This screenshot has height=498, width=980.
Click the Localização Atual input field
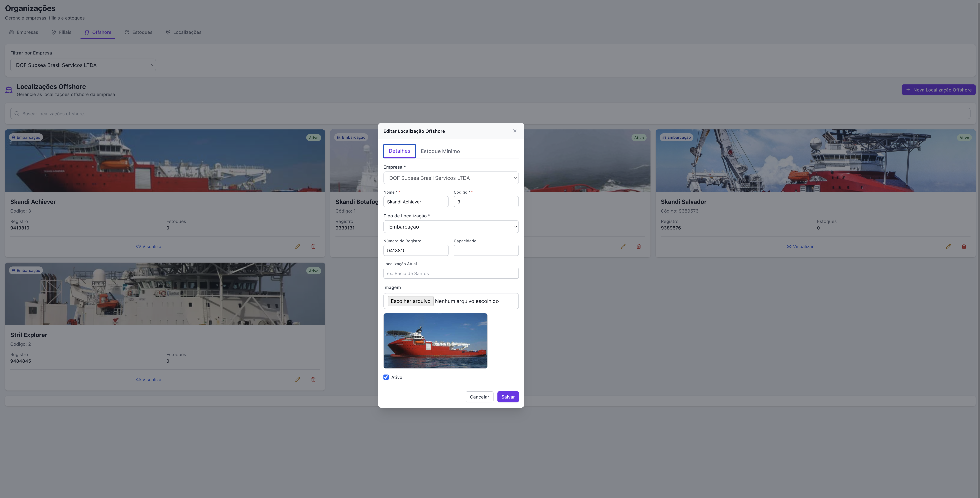[450, 273]
